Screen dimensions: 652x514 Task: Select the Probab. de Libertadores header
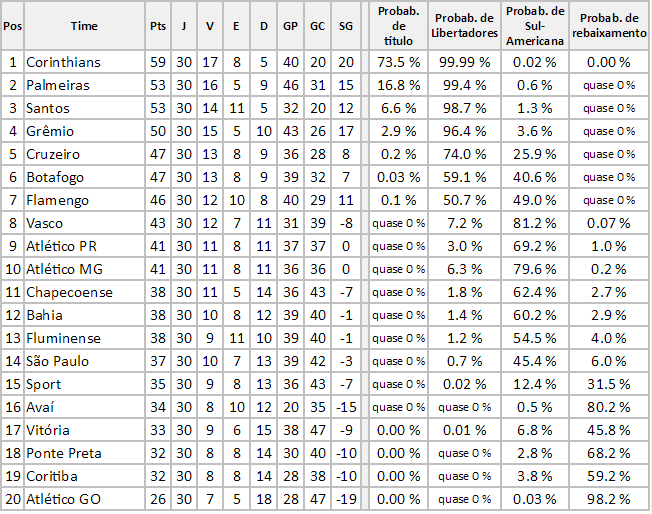tap(464, 26)
